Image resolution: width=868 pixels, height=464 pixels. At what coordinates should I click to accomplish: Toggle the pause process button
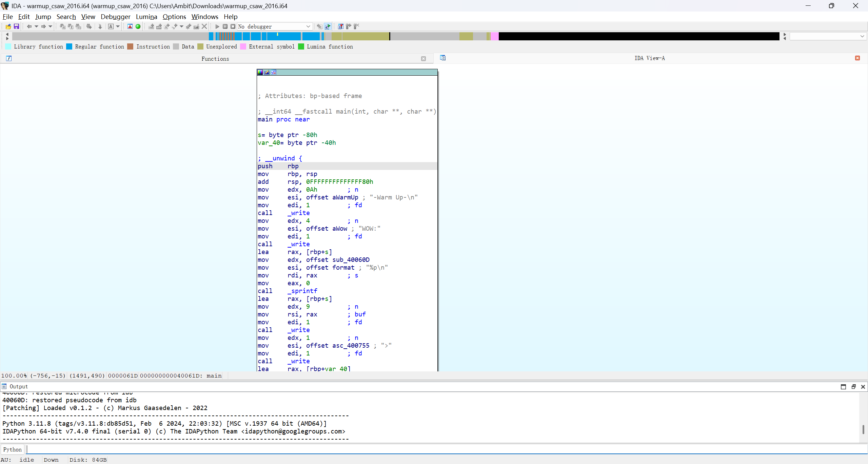225,26
